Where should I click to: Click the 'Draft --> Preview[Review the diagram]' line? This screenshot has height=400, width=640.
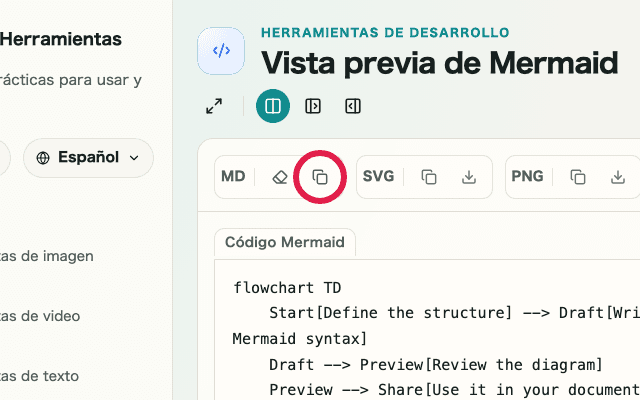[436, 364]
